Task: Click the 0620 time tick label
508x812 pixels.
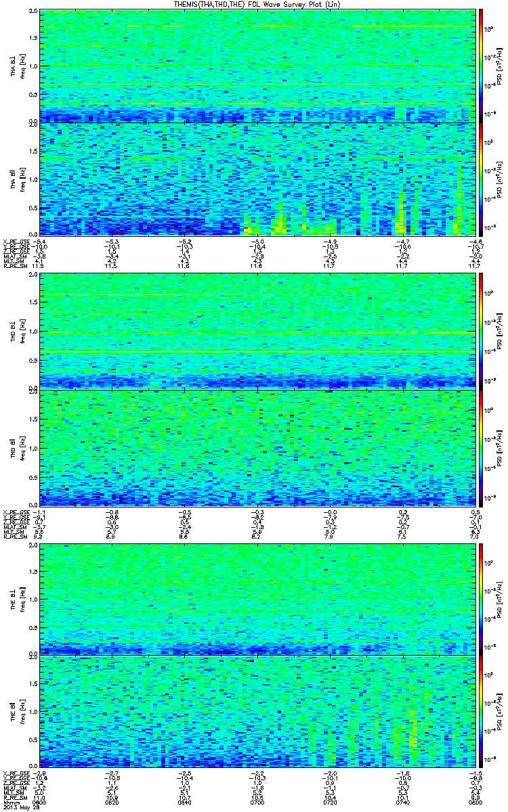Action: tap(111, 803)
